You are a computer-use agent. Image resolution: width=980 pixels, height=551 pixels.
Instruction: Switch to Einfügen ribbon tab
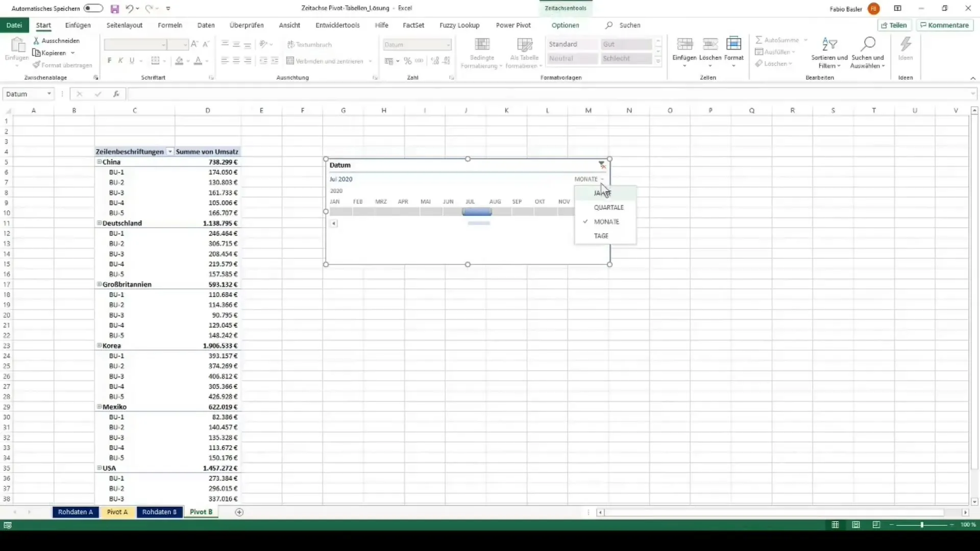[78, 25]
